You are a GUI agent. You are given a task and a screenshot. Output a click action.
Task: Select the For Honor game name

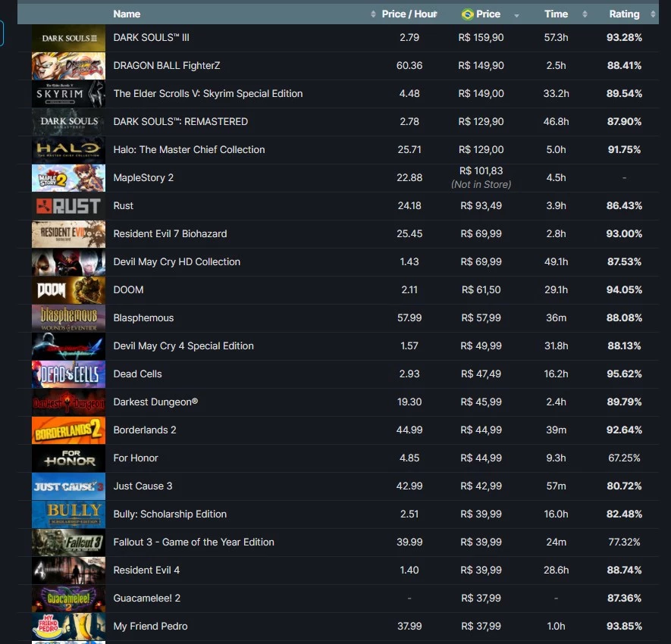click(x=136, y=458)
